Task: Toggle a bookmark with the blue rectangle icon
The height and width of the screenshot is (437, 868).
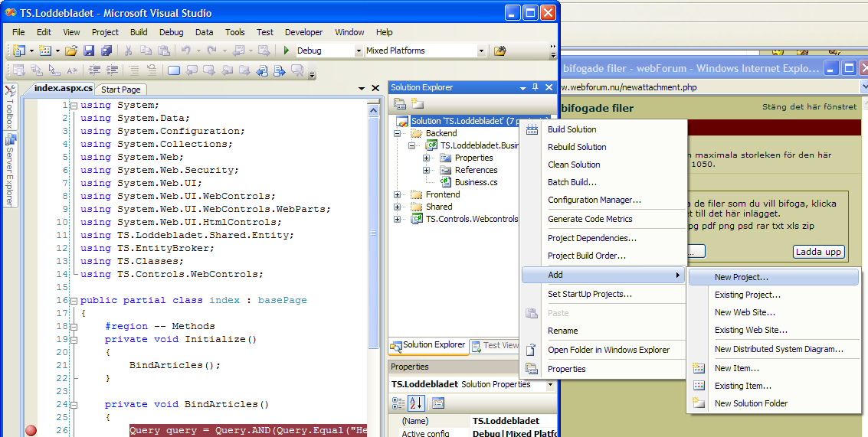Action: click(x=173, y=70)
